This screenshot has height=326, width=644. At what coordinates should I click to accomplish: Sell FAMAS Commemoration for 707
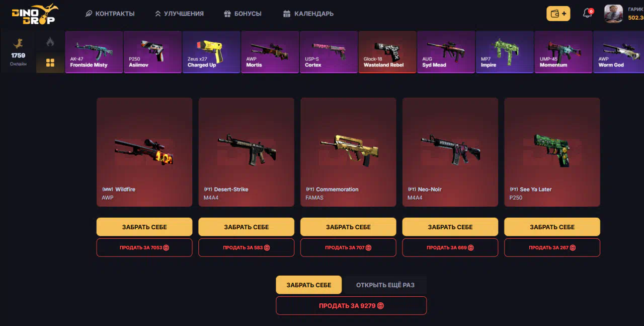coord(348,247)
